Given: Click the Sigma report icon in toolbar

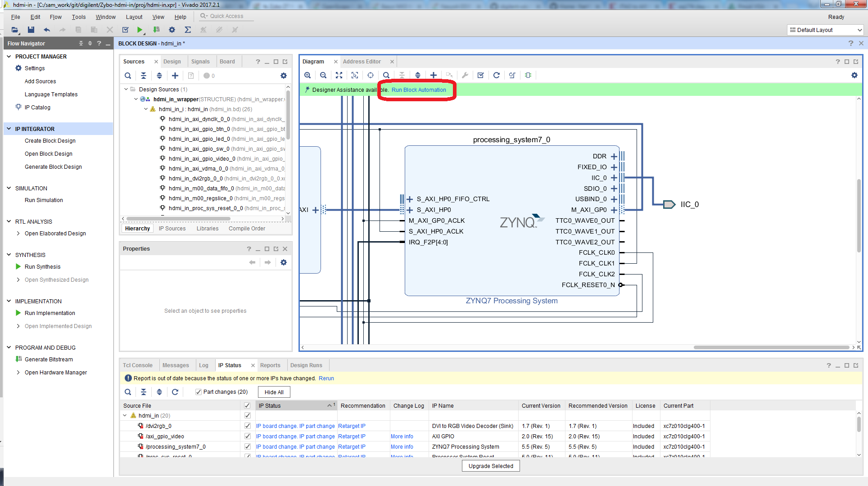Looking at the screenshot, I should coord(188,30).
